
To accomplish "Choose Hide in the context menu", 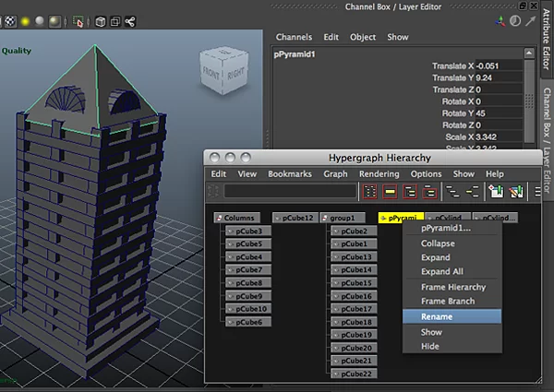I will tap(452, 346).
